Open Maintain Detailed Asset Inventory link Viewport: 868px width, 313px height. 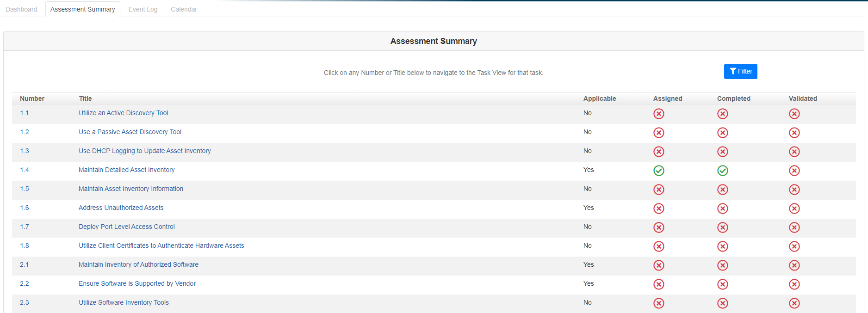[x=126, y=170]
